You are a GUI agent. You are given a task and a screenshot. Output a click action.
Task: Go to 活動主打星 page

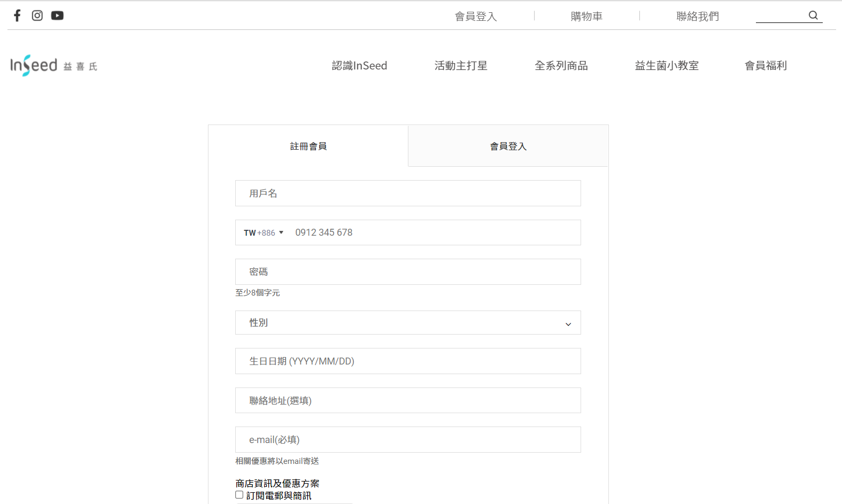coord(461,66)
